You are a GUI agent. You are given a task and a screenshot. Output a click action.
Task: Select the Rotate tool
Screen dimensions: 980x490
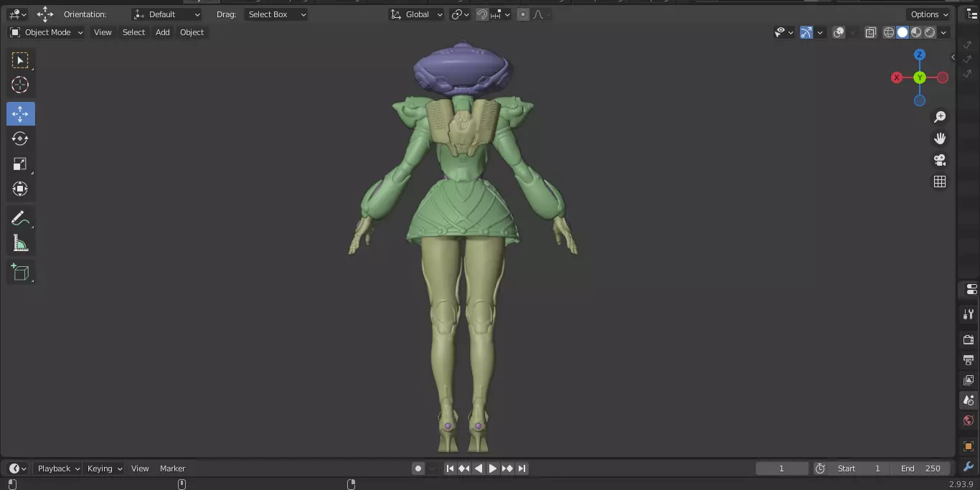coord(20,138)
